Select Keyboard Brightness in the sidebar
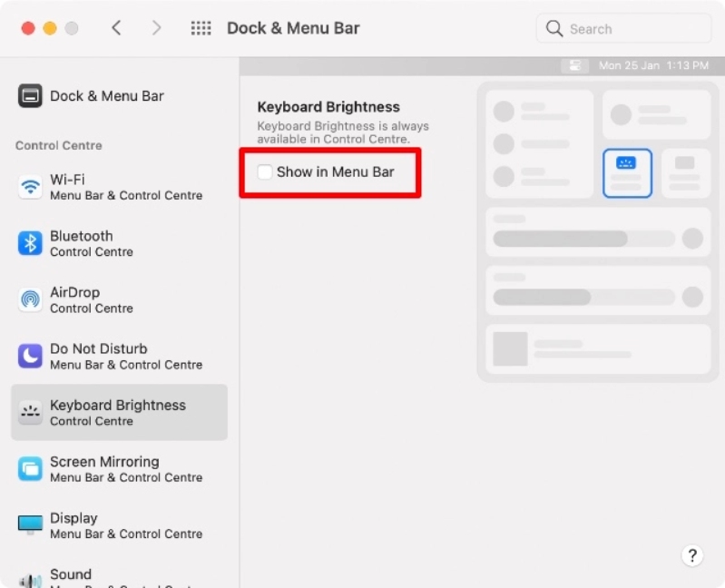Viewport: 725px width, 588px height. [118, 412]
